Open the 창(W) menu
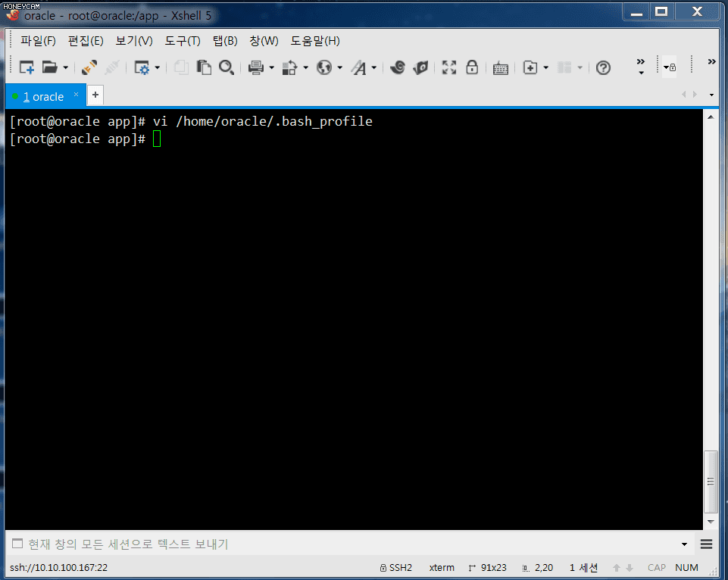The height and width of the screenshot is (580, 728). (x=264, y=41)
